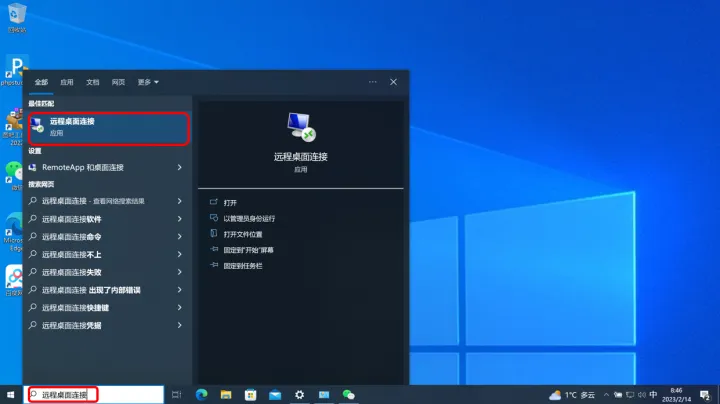
Task: Open Settings gear on taskbar
Action: click(x=299, y=395)
